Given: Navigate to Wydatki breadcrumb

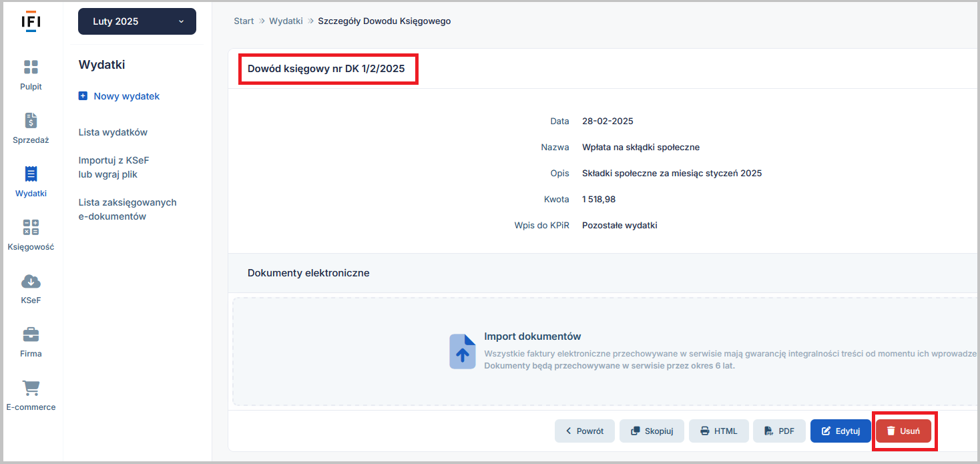Looking at the screenshot, I should 286,21.
